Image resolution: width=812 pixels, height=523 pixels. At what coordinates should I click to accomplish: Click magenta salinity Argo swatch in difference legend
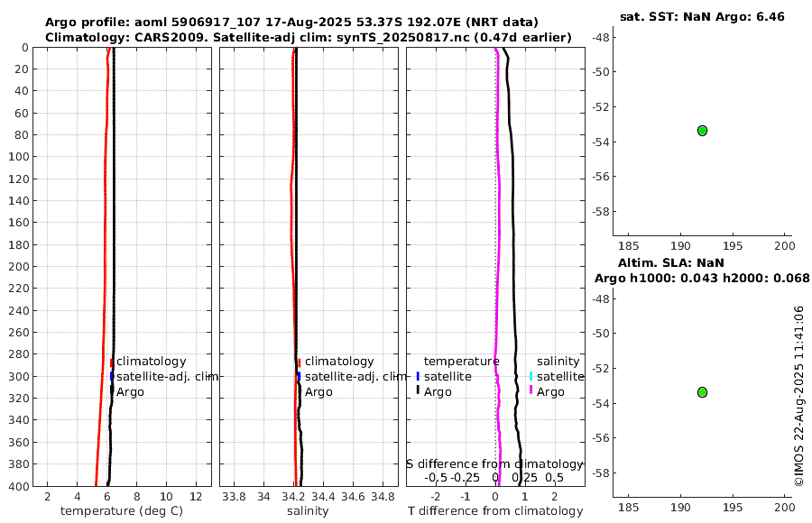pyautogui.click(x=531, y=390)
